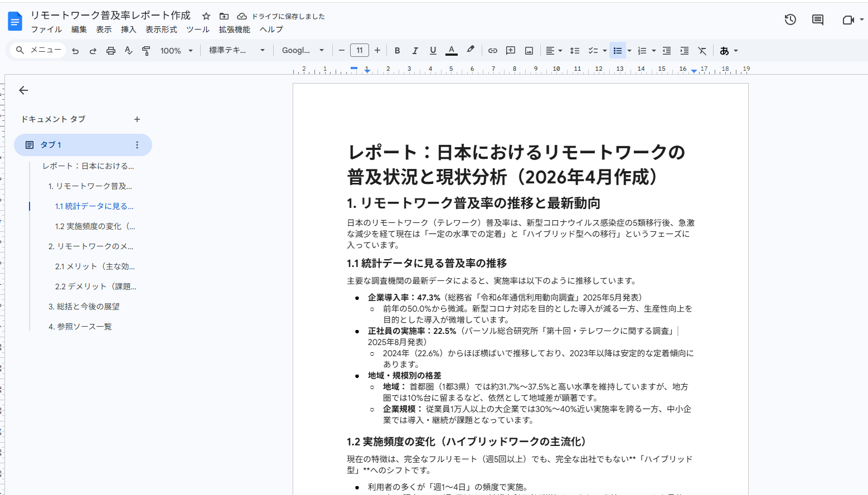This screenshot has height=495, width=868.
Task: Open the comments panel icon
Action: point(818,20)
